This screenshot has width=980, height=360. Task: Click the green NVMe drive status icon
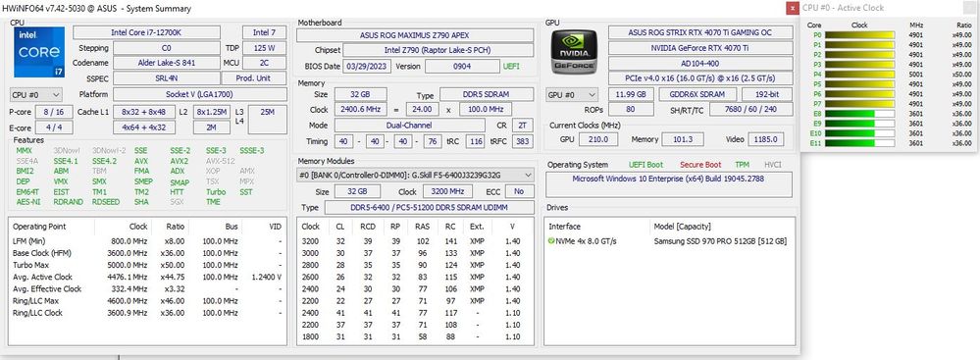point(551,240)
